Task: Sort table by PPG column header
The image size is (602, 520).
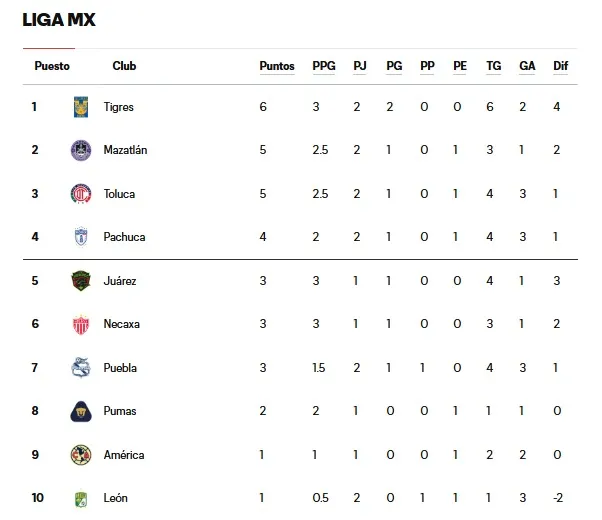Action: point(324,66)
